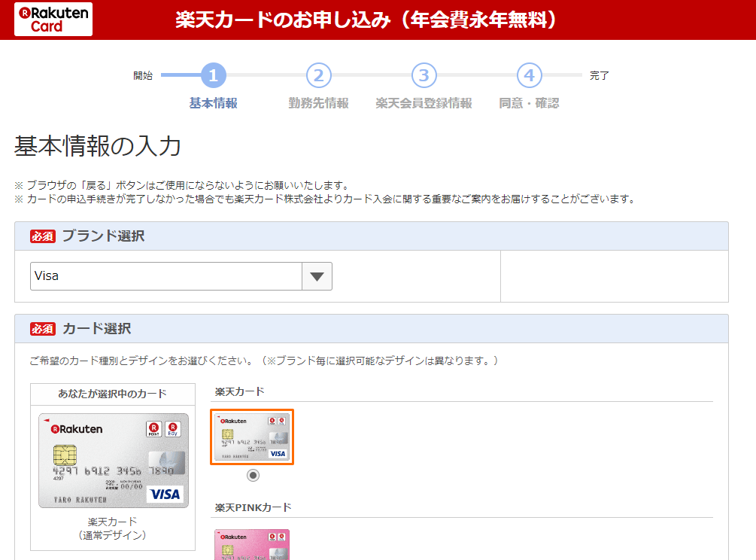Select the 楽天カード radio button

point(253,476)
